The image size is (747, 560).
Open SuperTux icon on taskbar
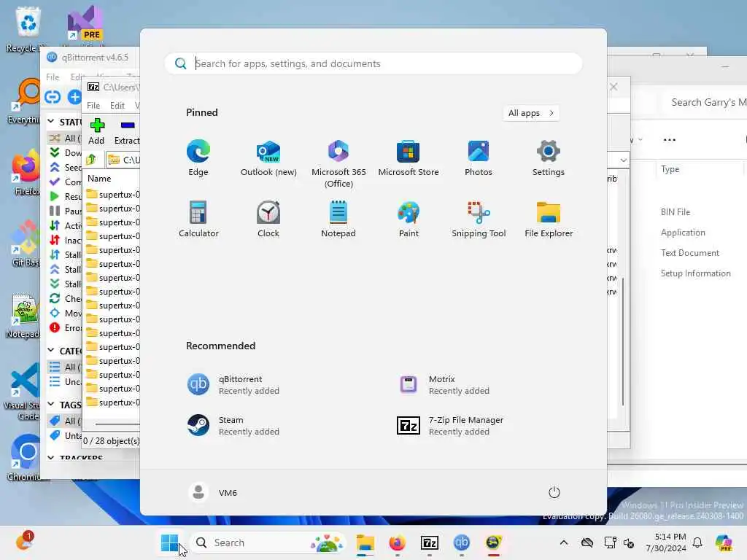click(494, 542)
